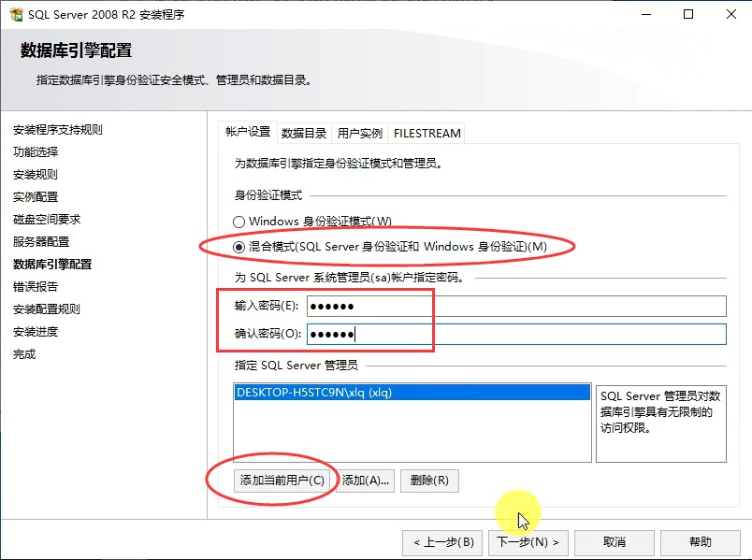Click 安装进度 step in sidebar
Viewport: 752px width, 560px height.
coord(36,332)
